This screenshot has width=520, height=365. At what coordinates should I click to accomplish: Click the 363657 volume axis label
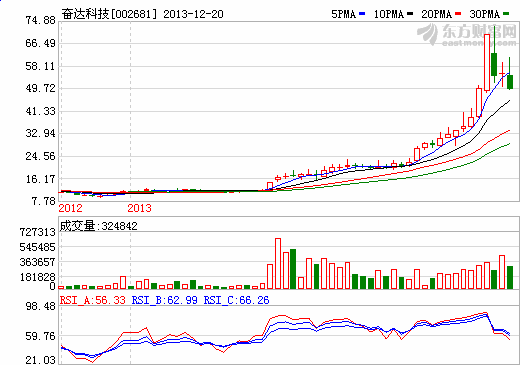pyautogui.click(x=38, y=262)
